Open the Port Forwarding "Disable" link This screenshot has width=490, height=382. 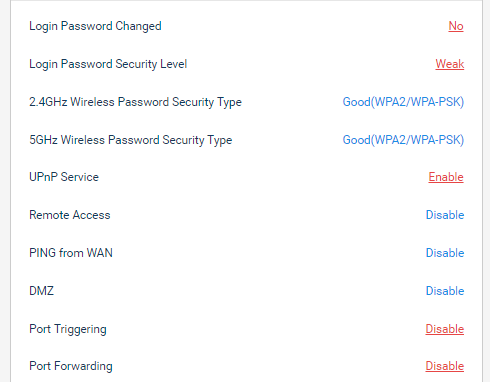coord(445,366)
